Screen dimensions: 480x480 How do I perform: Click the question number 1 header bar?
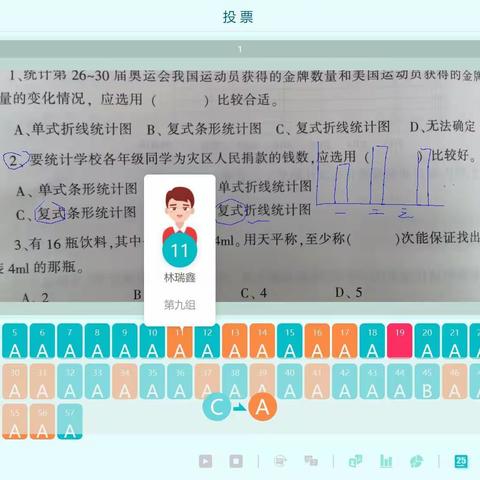point(240,49)
